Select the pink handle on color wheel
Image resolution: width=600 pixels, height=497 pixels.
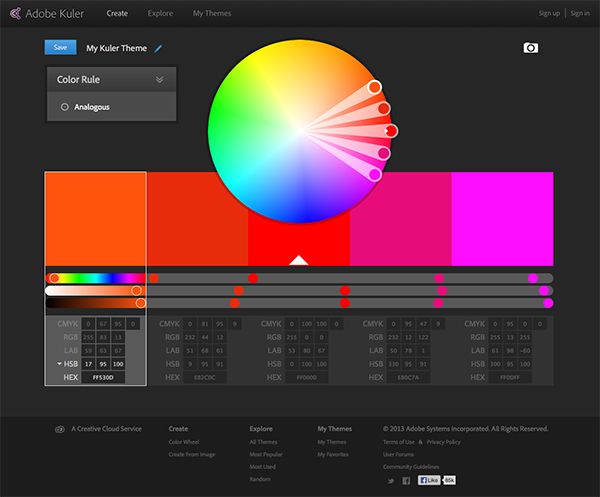(384, 153)
